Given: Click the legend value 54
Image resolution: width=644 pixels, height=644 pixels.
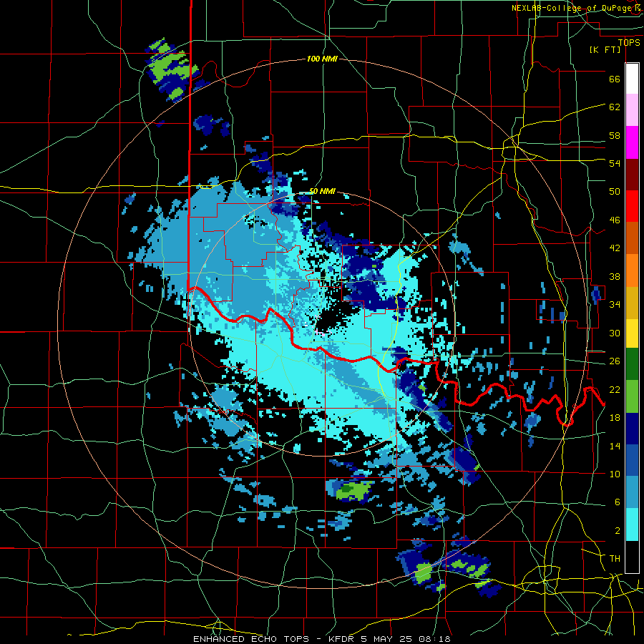Looking at the screenshot, I should (615, 163).
